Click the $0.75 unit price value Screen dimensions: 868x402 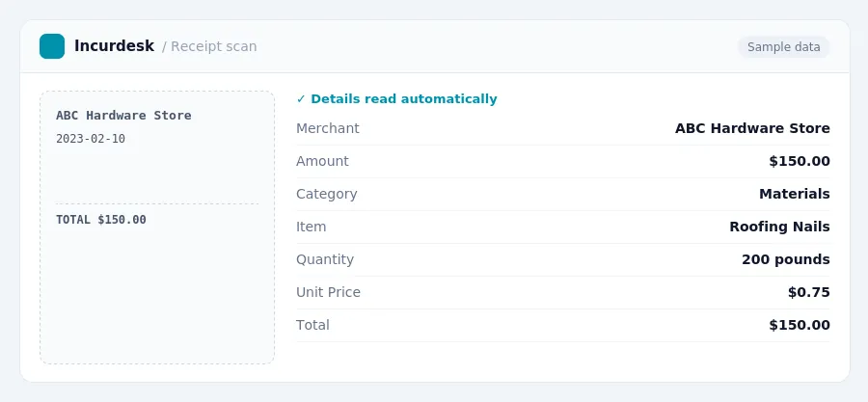point(809,292)
